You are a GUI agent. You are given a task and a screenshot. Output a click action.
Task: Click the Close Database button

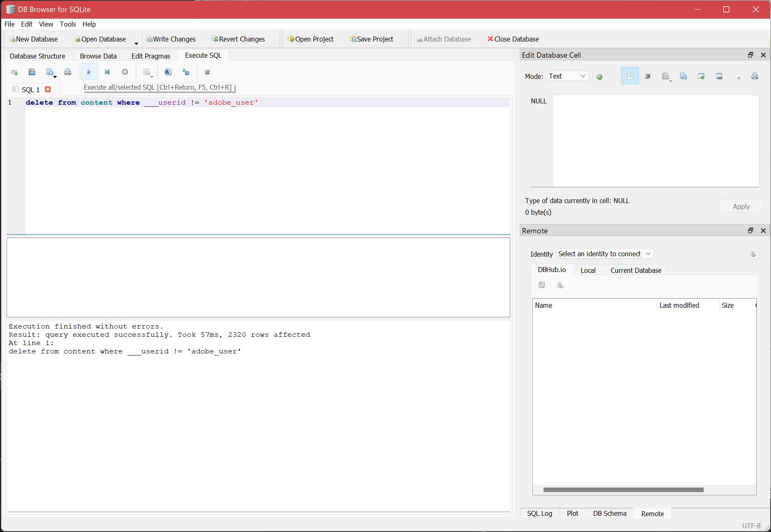tap(513, 39)
